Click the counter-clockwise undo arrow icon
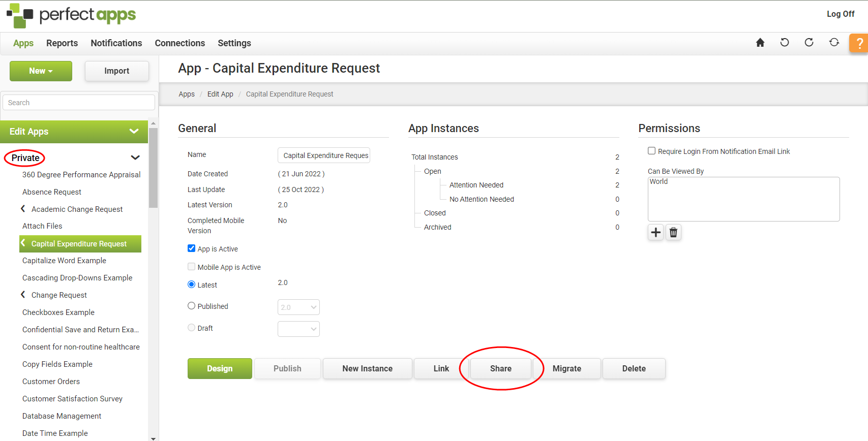This screenshot has height=441, width=868. [785, 43]
